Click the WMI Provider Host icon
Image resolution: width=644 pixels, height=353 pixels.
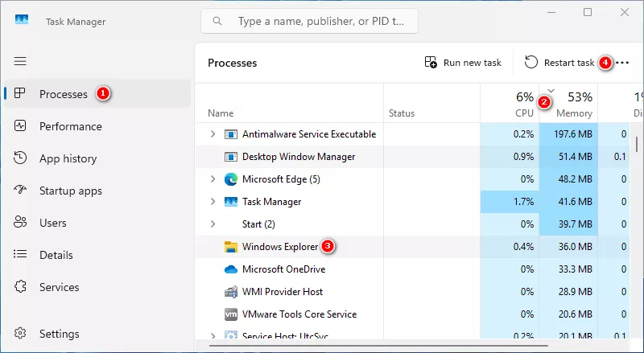click(x=231, y=292)
